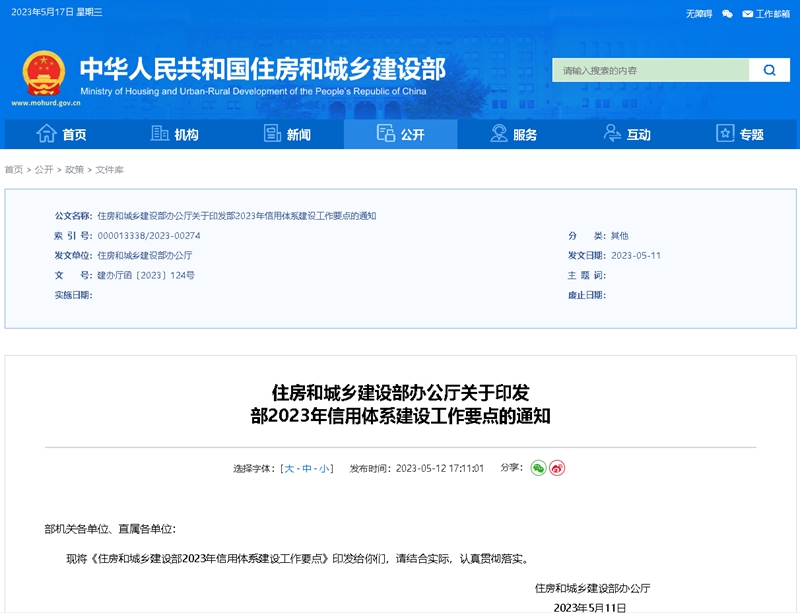
Task: Select the article body paragraph starting 现将
Action: 298,559
